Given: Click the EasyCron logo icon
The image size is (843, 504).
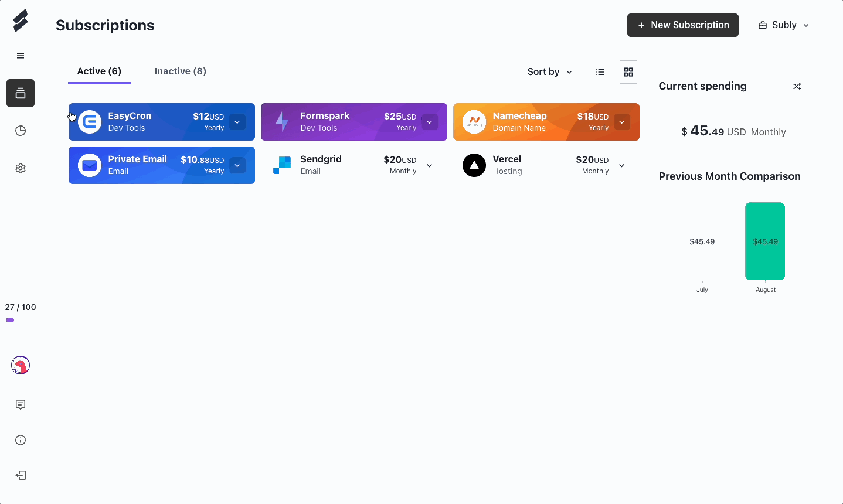Looking at the screenshot, I should pyautogui.click(x=90, y=122).
